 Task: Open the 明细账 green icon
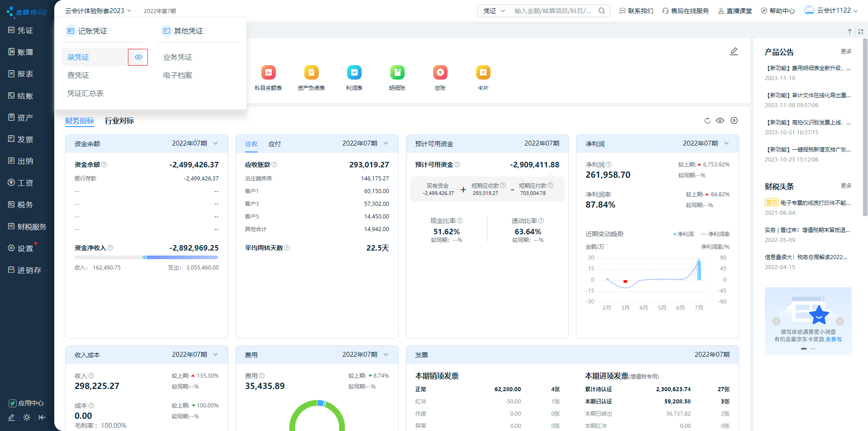[x=397, y=73]
